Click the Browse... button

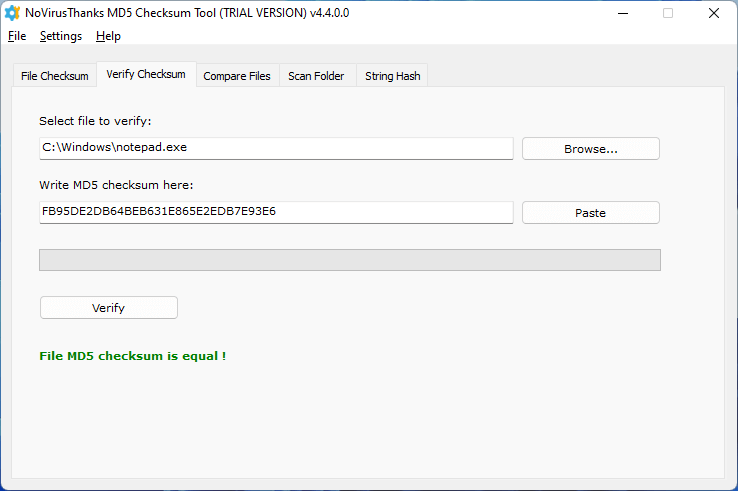coord(591,149)
